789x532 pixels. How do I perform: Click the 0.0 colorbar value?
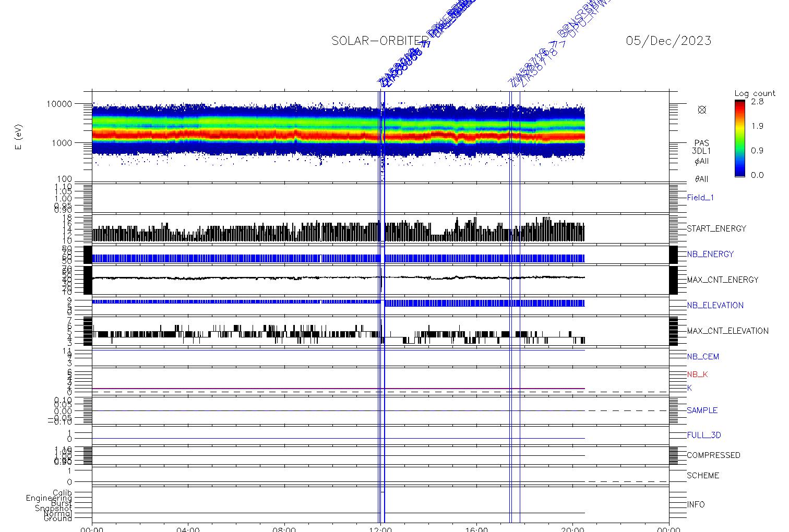coord(757,175)
